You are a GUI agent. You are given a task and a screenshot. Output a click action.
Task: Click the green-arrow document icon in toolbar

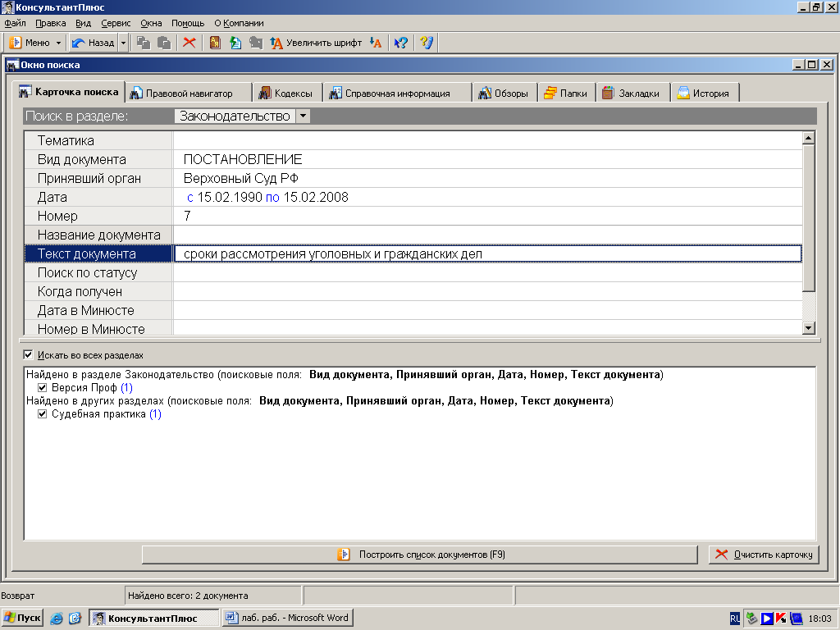(235, 43)
